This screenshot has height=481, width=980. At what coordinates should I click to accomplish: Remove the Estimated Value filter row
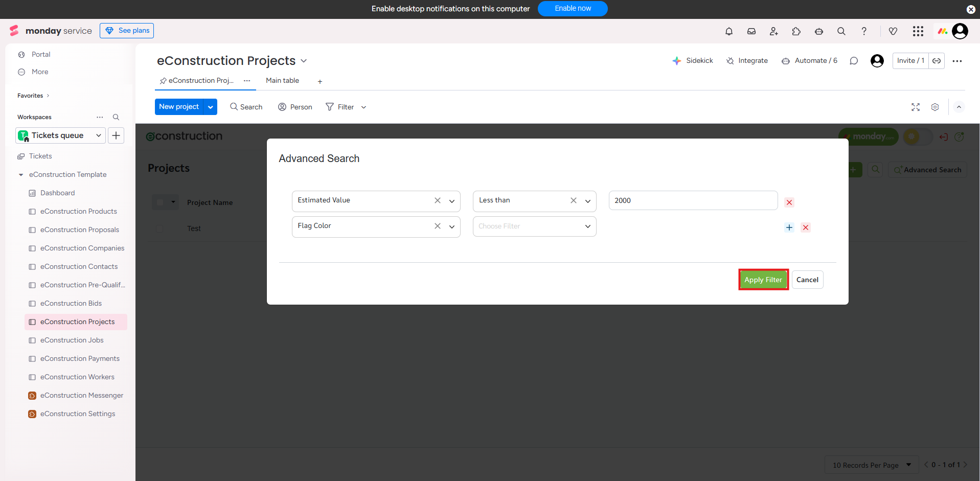[789, 202]
